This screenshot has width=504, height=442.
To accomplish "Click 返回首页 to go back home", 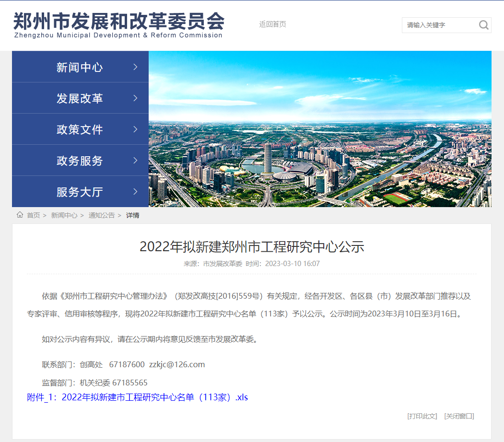I will point(272,24).
